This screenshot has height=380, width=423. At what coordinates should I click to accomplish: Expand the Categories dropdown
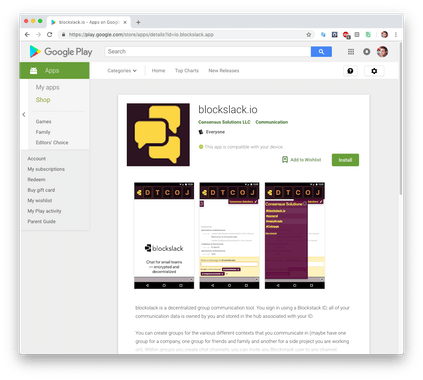coord(122,71)
